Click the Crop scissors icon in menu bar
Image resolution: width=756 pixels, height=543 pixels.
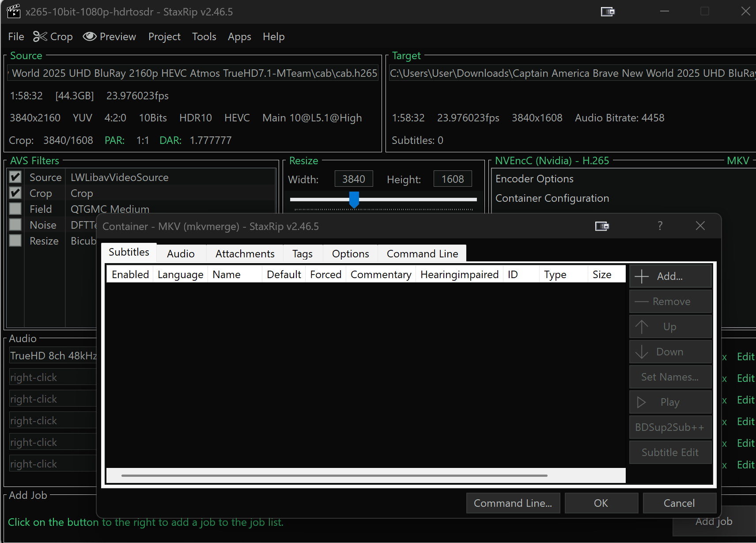pyautogui.click(x=40, y=37)
